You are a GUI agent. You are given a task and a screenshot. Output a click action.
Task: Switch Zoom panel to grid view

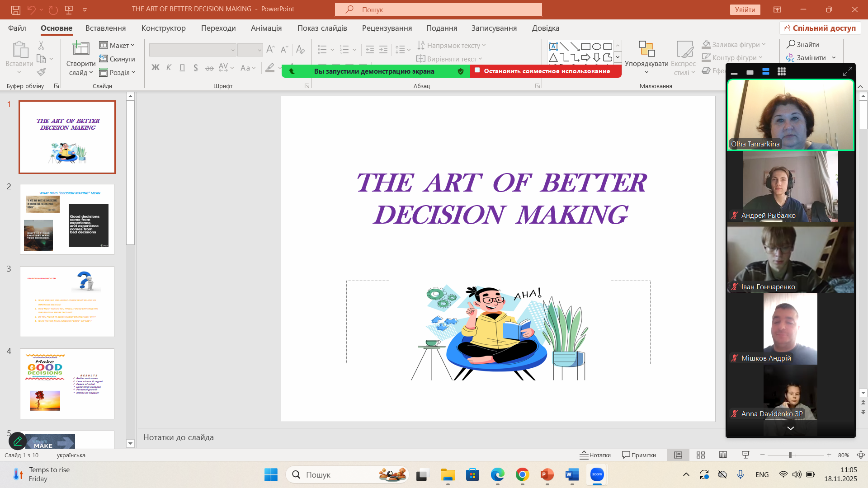pos(781,72)
